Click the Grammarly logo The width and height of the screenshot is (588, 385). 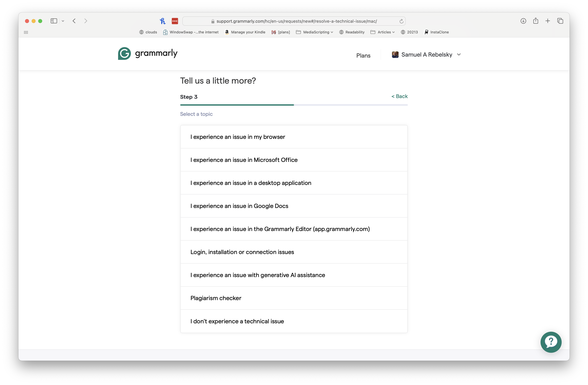point(148,53)
